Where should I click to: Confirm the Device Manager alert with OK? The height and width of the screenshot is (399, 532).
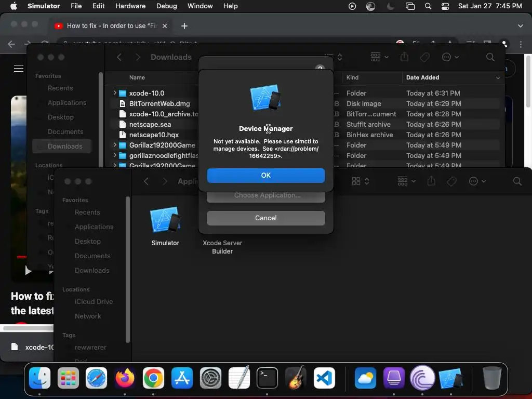coord(265,176)
